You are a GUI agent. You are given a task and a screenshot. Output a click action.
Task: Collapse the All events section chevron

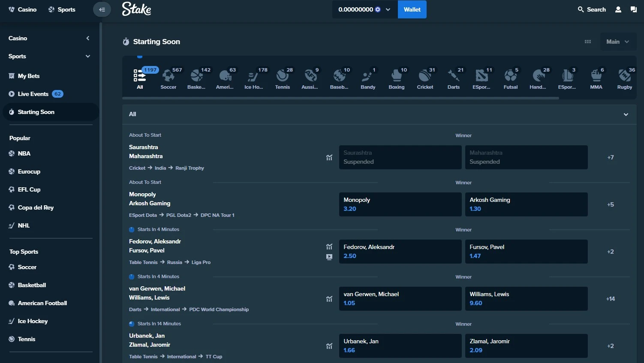tap(626, 114)
